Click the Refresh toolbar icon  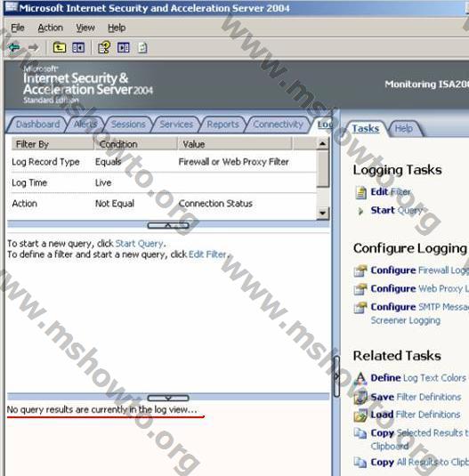142,48
